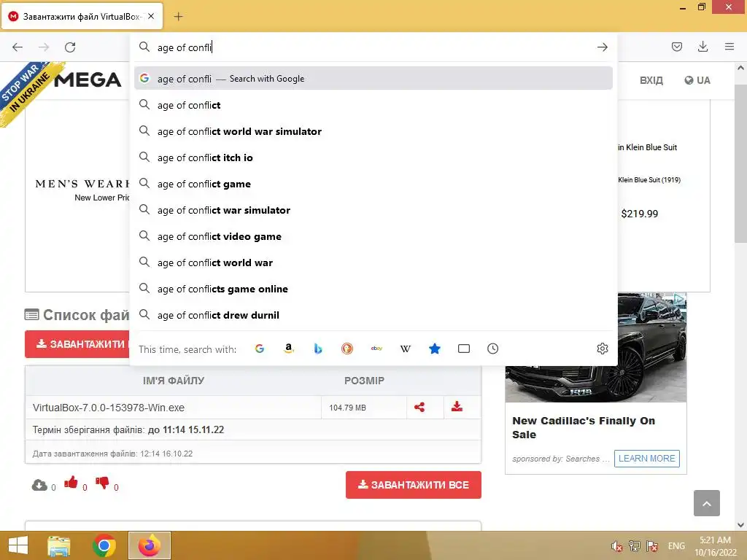747x560 pixels.
Task: Choose suggestion 'age of conflict game'
Action: [x=373, y=183]
